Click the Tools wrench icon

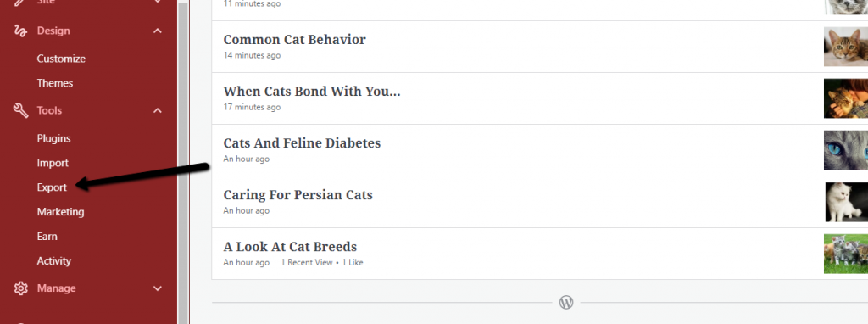pyautogui.click(x=20, y=111)
